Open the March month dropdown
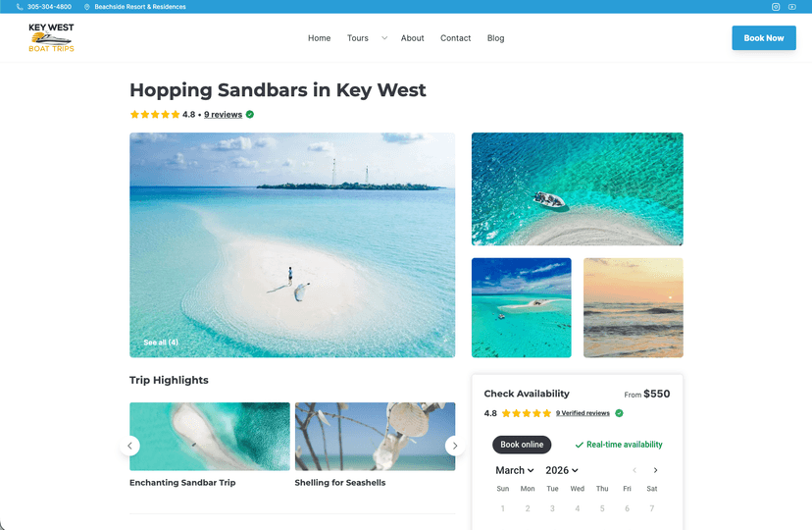 [x=514, y=470]
